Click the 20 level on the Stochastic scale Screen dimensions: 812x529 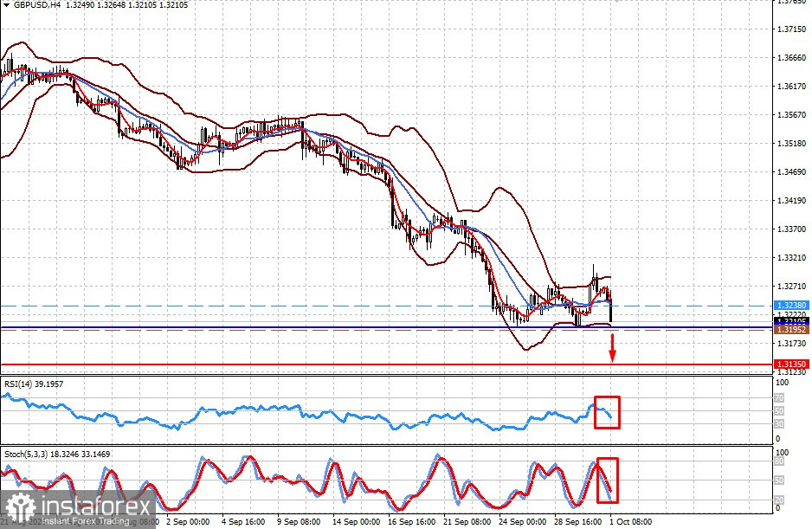[779, 500]
